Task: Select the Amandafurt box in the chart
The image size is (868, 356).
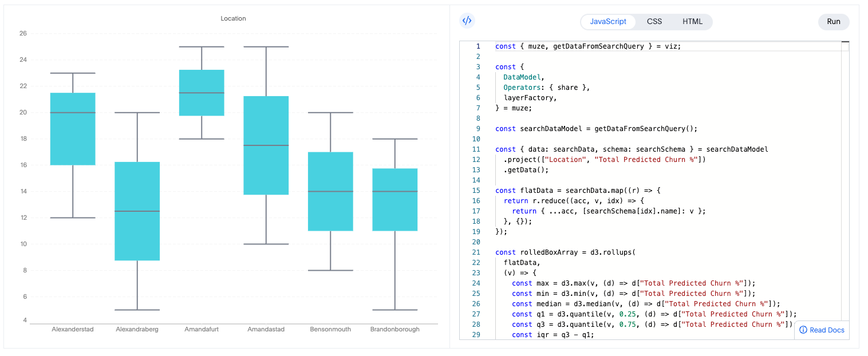Action: [202, 92]
